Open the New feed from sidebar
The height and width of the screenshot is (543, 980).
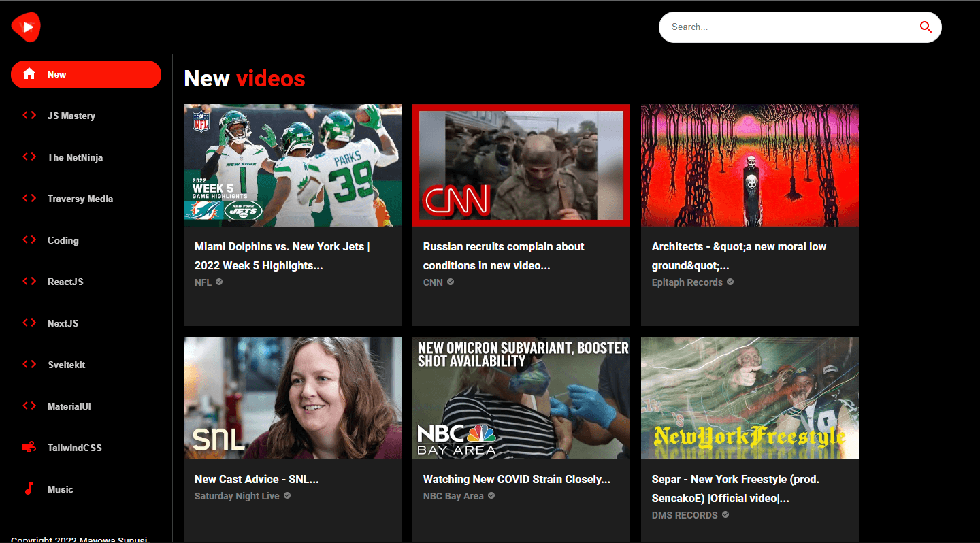pos(56,73)
